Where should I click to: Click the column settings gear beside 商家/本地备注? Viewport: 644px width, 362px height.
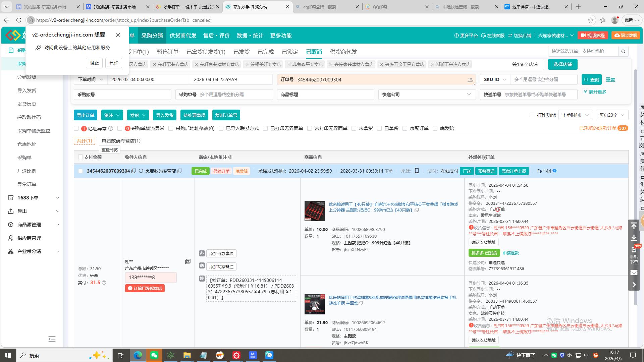(x=230, y=157)
